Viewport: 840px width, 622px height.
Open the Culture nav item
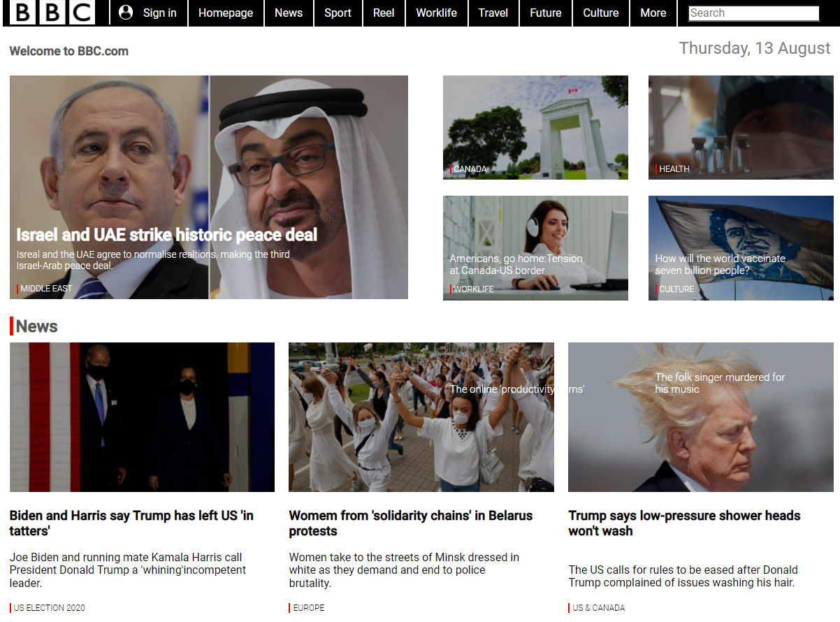point(601,13)
